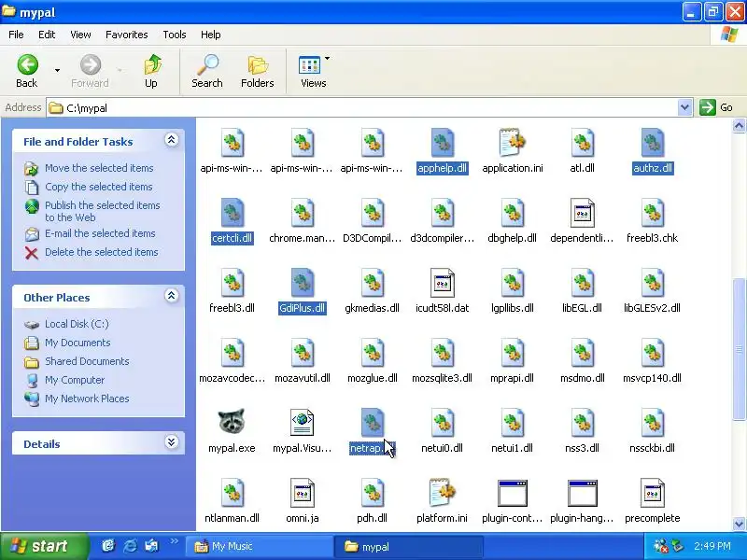Open the Favorites menu
Screen dimensions: 747x560
point(127,35)
